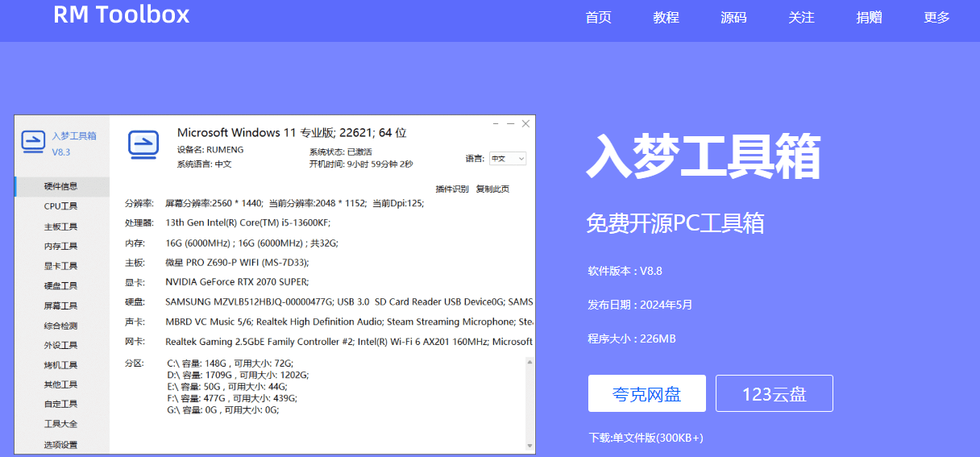Screen dimensions: 980x457
Task: Go to 烤机工具 sidebar entry
Action: (61, 365)
